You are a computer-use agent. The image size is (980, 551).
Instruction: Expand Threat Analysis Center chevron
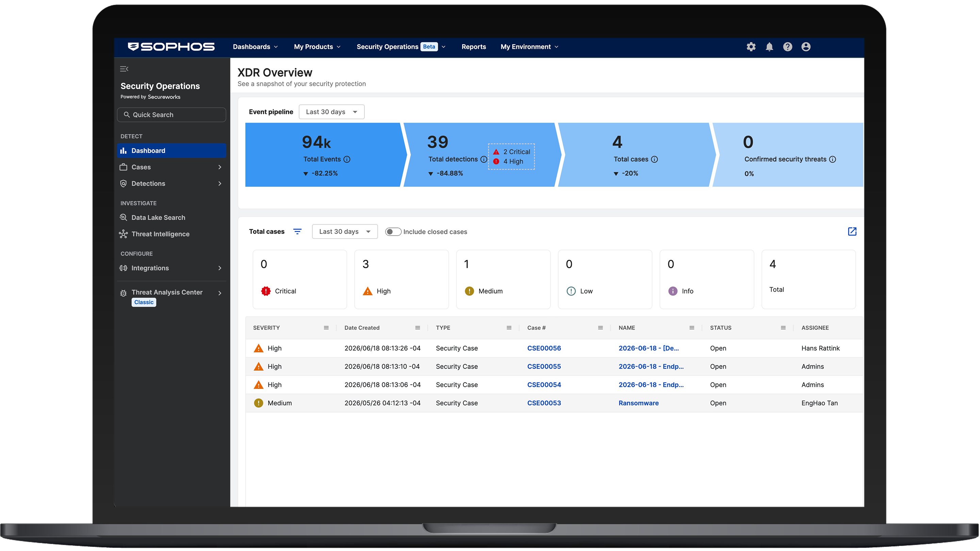pos(219,293)
